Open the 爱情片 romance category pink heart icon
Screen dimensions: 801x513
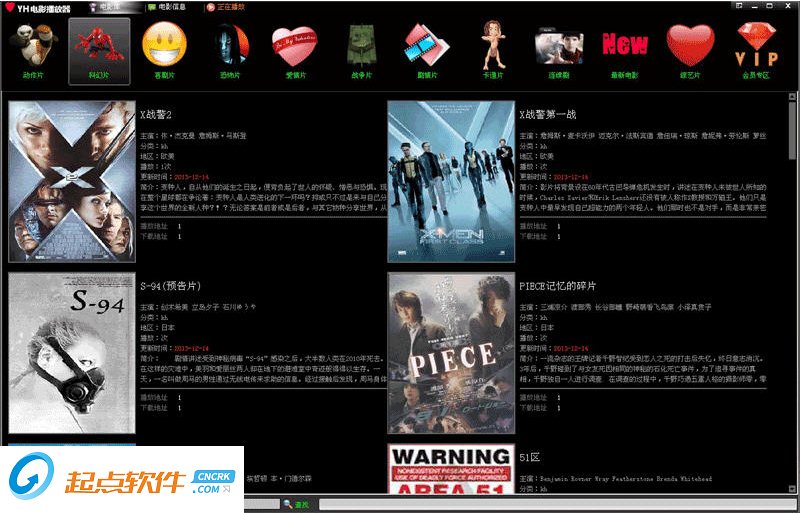(x=295, y=51)
